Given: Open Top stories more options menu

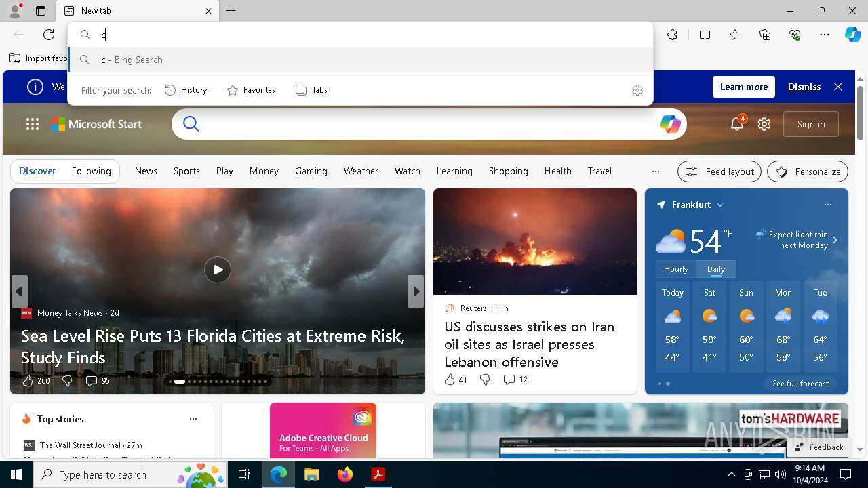Looking at the screenshot, I should pyautogui.click(x=193, y=419).
